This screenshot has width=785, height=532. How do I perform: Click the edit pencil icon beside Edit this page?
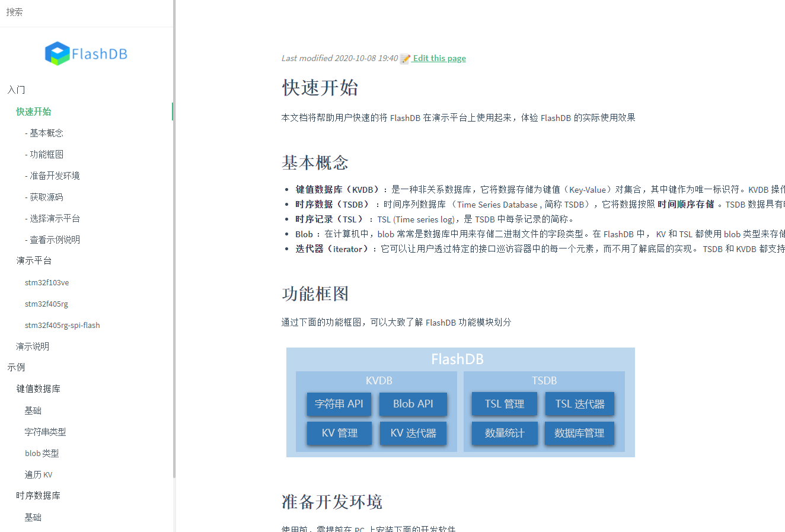tap(405, 59)
